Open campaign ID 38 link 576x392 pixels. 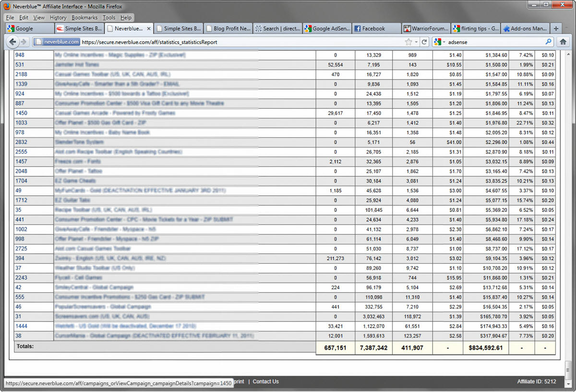(18, 336)
